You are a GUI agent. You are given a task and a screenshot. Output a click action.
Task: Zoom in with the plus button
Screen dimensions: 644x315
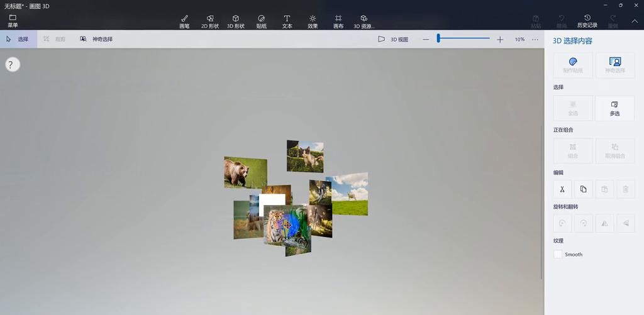coord(500,40)
